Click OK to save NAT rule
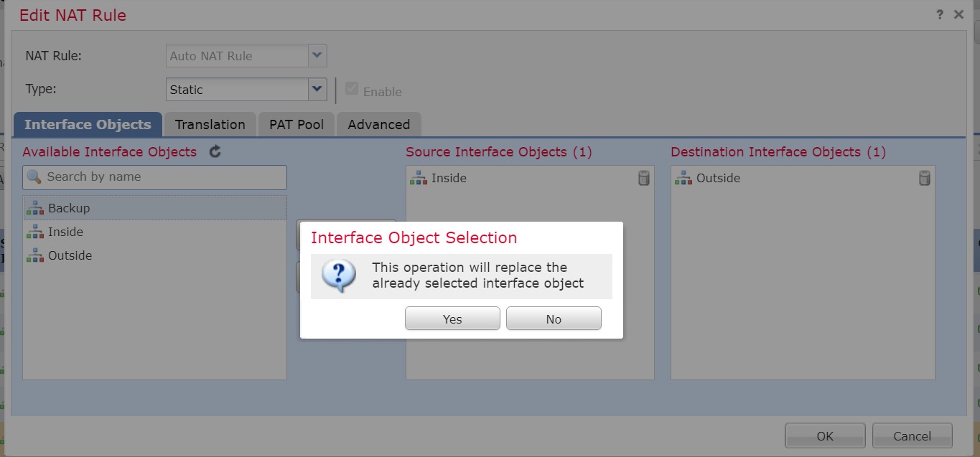Screen dimensions: 980x457 [825, 435]
